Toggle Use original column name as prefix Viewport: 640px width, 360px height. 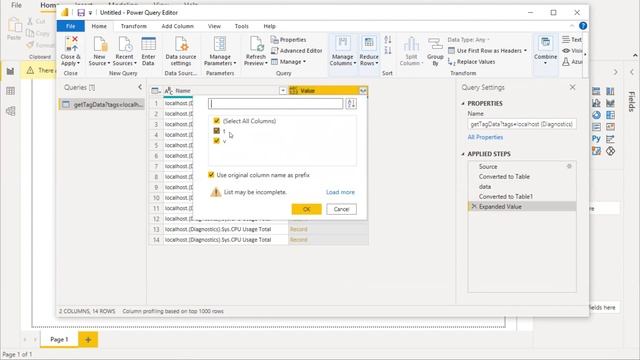tap(211, 175)
